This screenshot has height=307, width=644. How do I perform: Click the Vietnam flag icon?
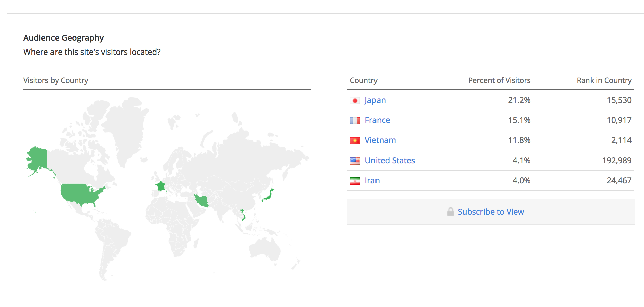tap(355, 141)
